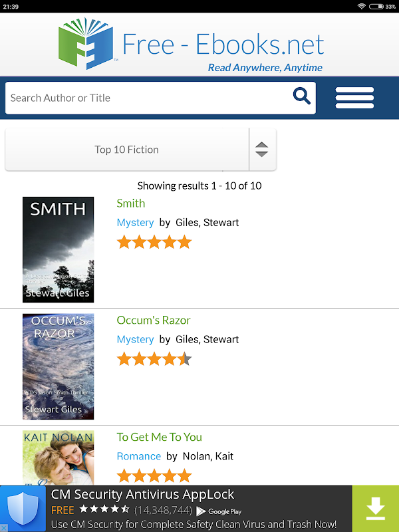The width and height of the screenshot is (399, 532).
Task: Expand the category selector up-down arrows
Action: point(262,150)
